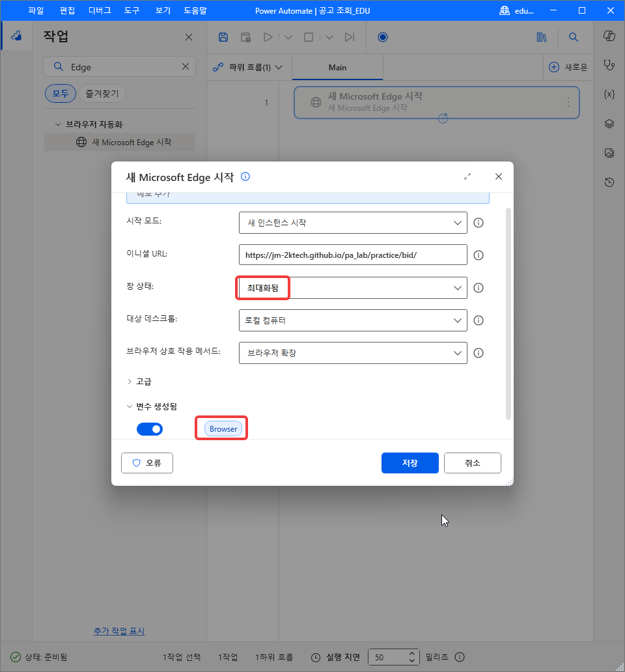The image size is (625, 672).
Task: Collapse the 브라우저 자동화 group
Action: (58, 124)
